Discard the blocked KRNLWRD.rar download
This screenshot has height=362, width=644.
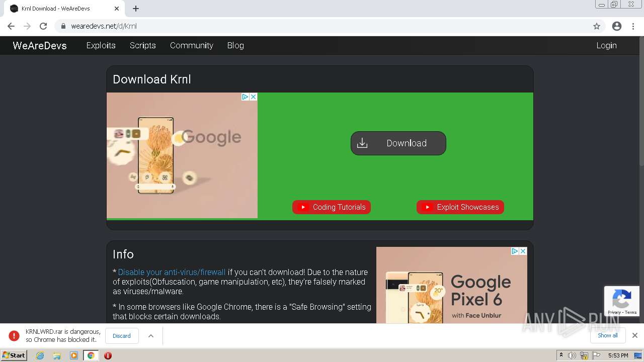coord(122,336)
